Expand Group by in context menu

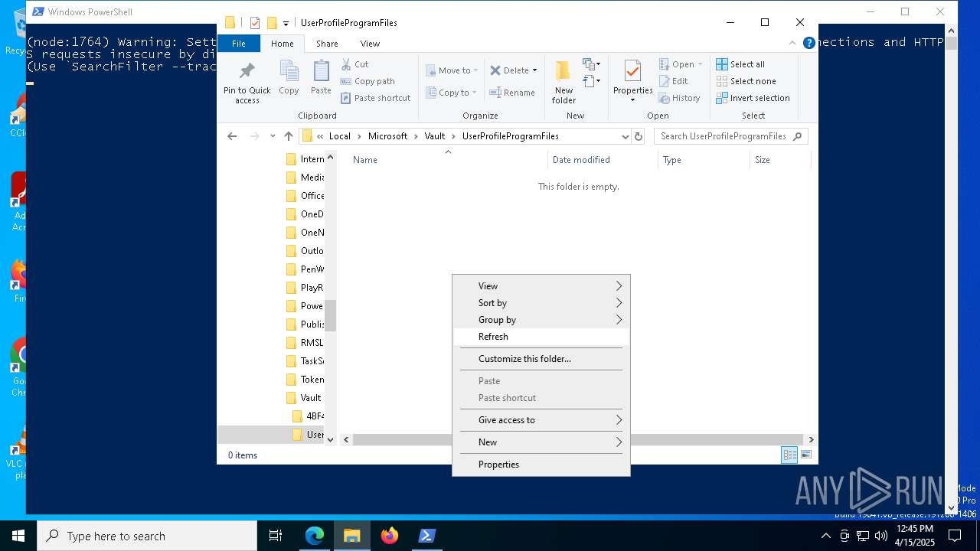[541, 320]
